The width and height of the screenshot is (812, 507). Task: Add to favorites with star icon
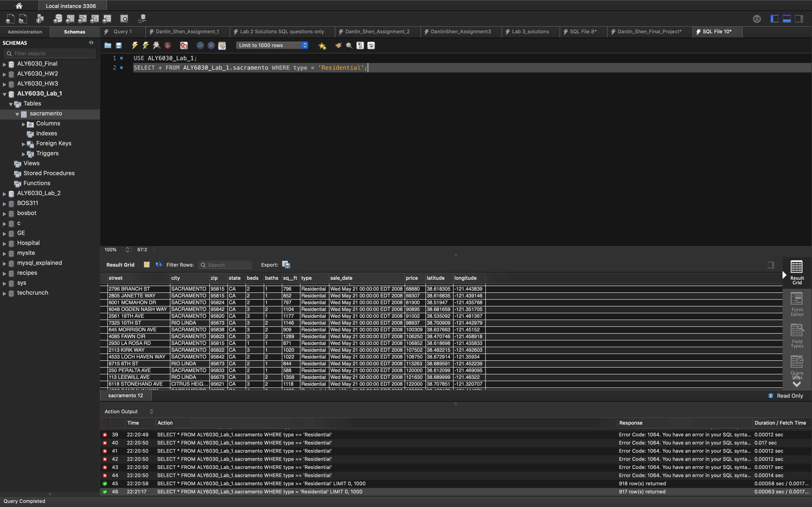[322, 45]
